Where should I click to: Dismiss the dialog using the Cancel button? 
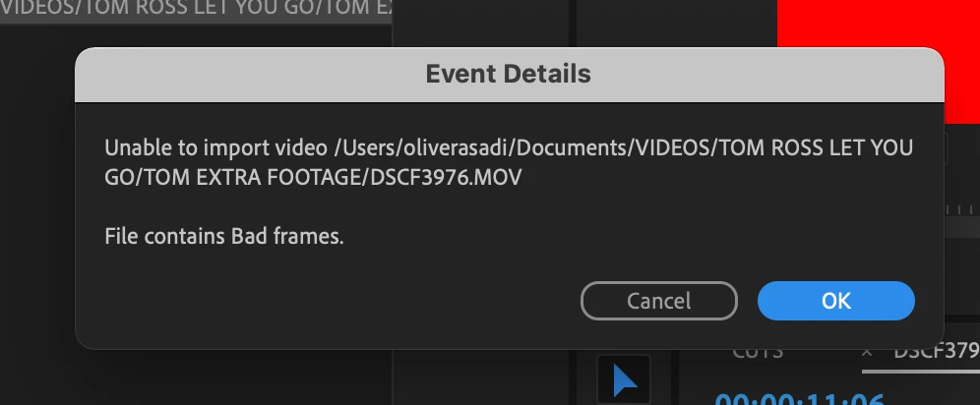(x=659, y=301)
